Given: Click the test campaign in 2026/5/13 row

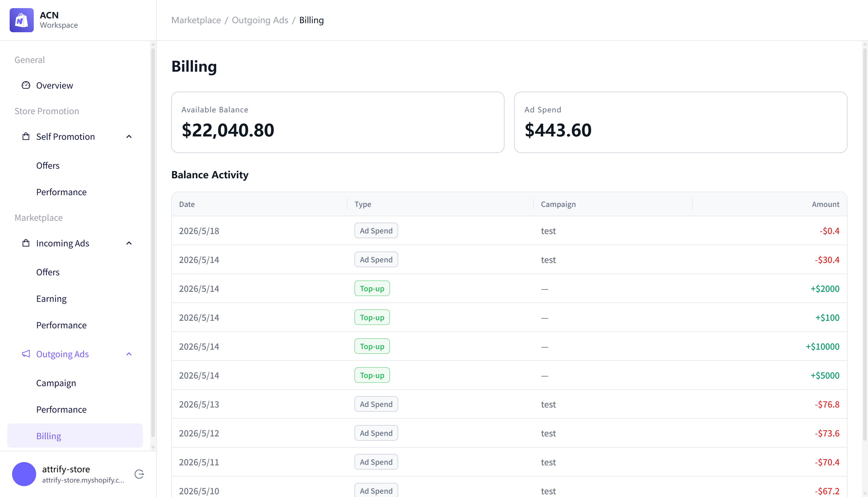Looking at the screenshot, I should (x=548, y=404).
